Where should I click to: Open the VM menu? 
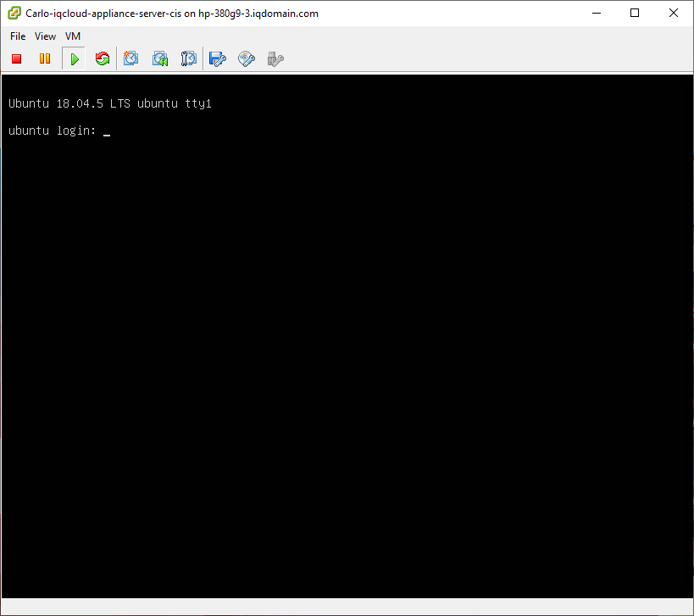73,36
